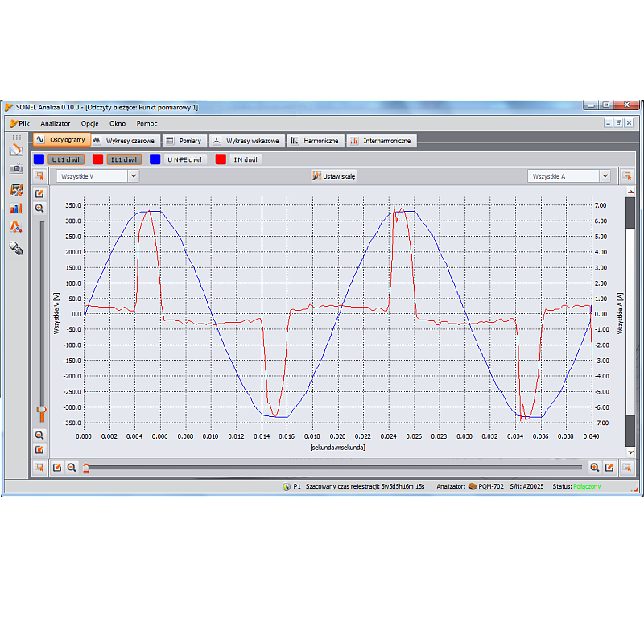Click the analyzer connection icon at sidebar bottom
644x644 pixels.
click(16, 247)
